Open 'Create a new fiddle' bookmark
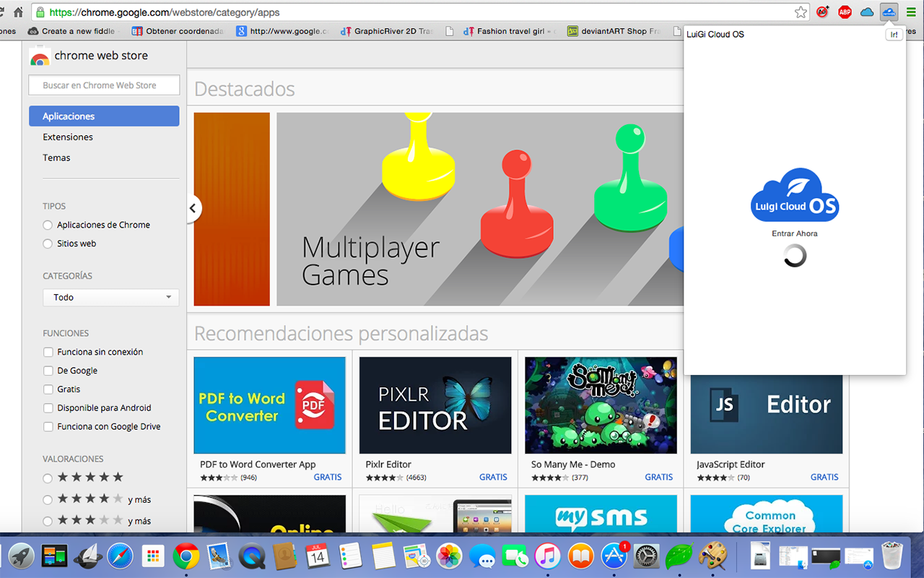 click(72, 31)
